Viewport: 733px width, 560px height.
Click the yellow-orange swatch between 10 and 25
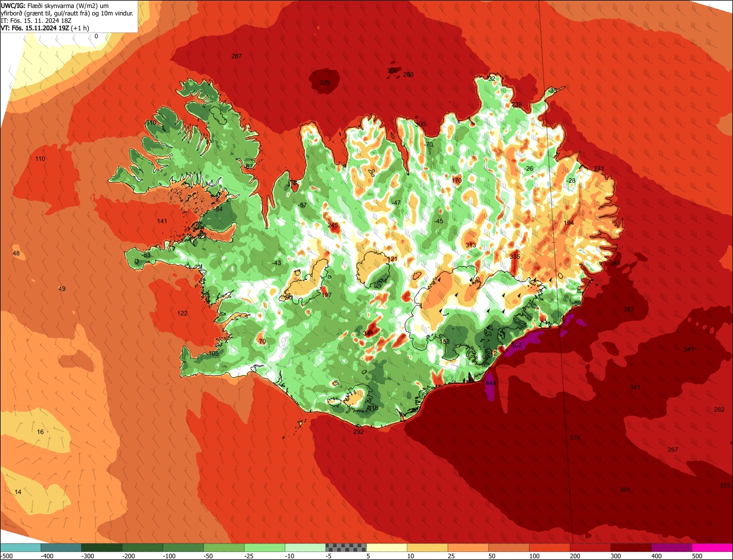427,547
